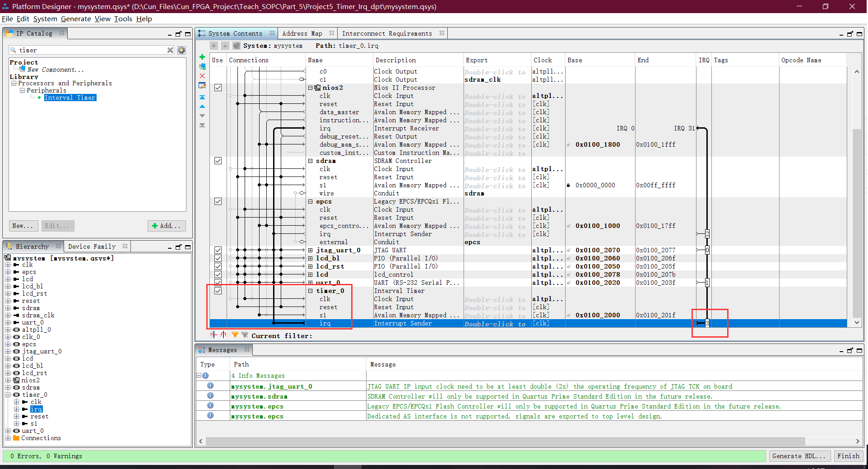The width and height of the screenshot is (868, 469).
Task: Click the green plus add-component icon
Action: [202, 57]
